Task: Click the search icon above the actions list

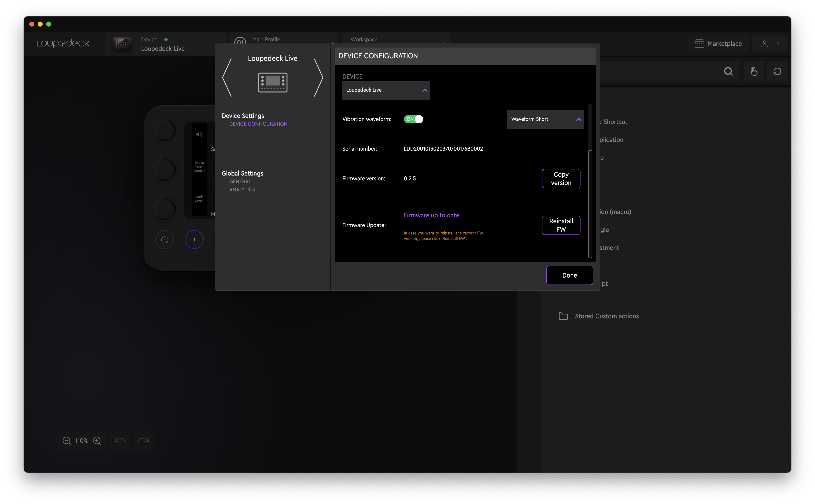Action: click(728, 71)
